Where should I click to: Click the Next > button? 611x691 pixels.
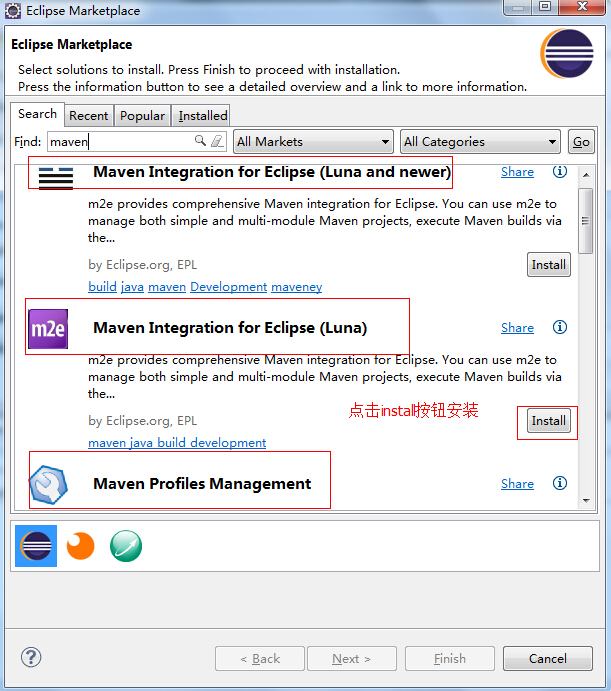coord(352,658)
